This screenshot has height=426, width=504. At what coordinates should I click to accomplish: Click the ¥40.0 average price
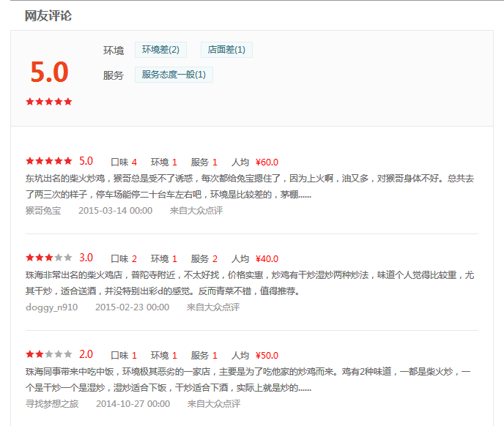(267, 259)
